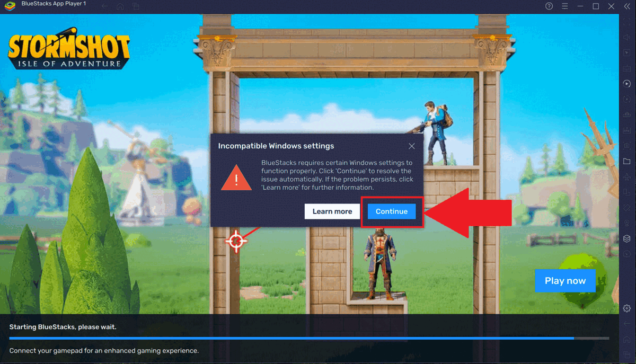Open the BlueStacks help icon
The width and height of the screenshot is (636, 364).
tap(549, 6)
